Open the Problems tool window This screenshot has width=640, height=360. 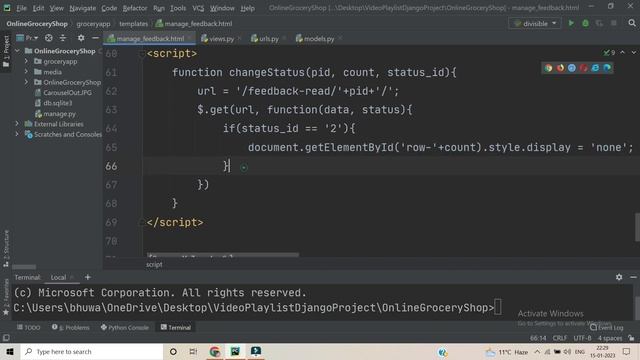(x=71, y=327)
